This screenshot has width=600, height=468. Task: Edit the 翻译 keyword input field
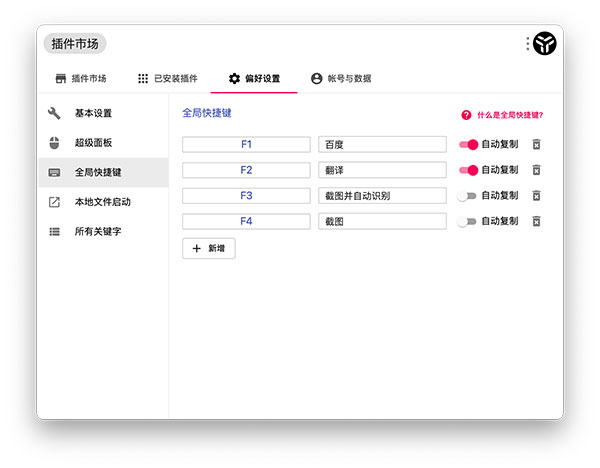point(382,170)
